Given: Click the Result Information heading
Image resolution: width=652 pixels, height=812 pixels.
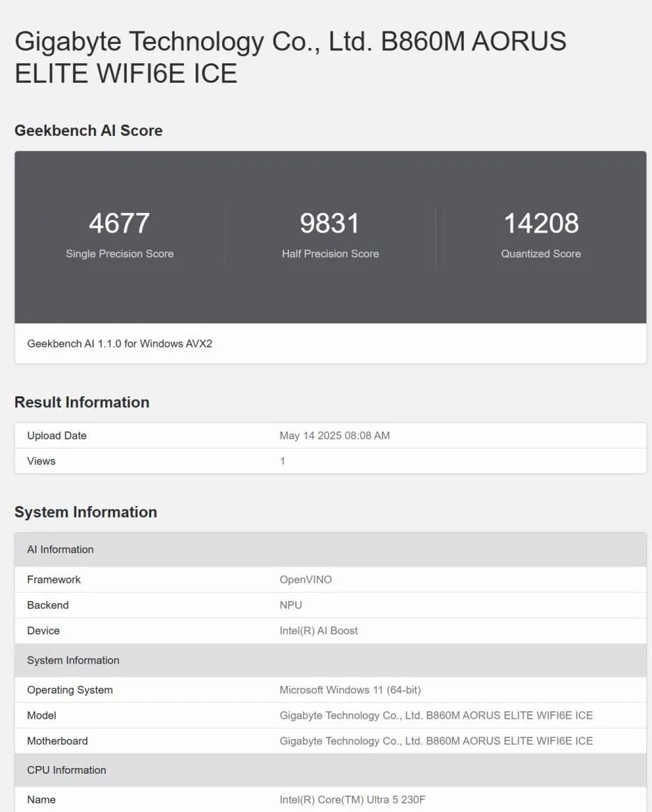Looking at the screenshot, I should (81, 403).
